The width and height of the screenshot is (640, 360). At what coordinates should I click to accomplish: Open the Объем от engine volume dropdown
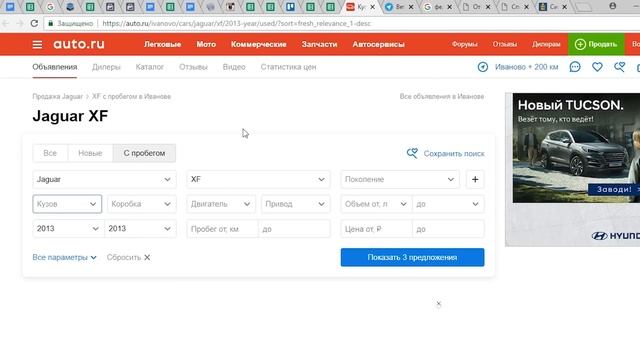376,204
